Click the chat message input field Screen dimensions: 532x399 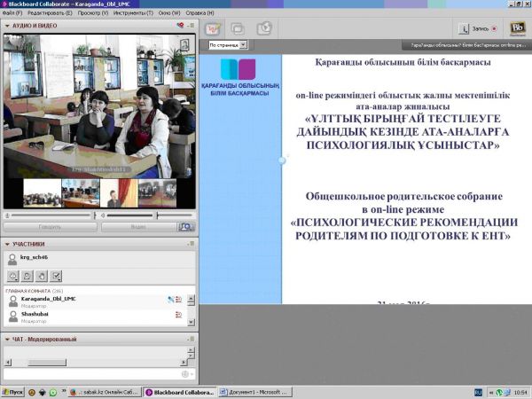click(89, 373)
